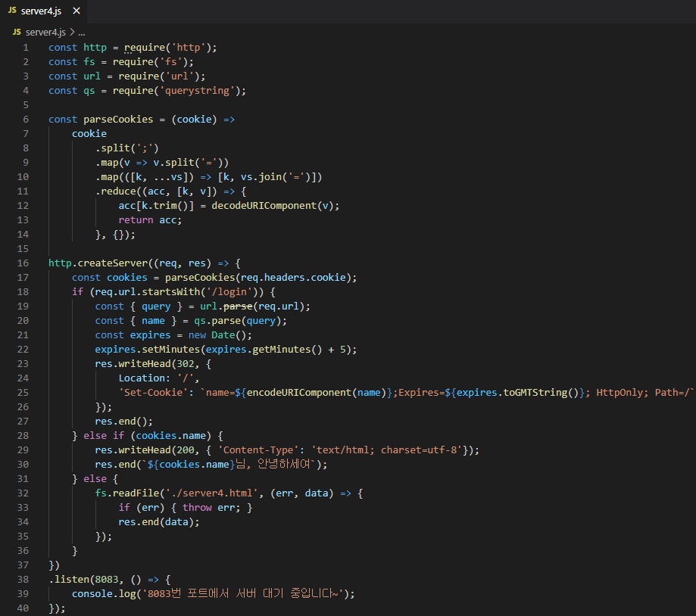Click vs.join('=') on line 10

point(279,177)
